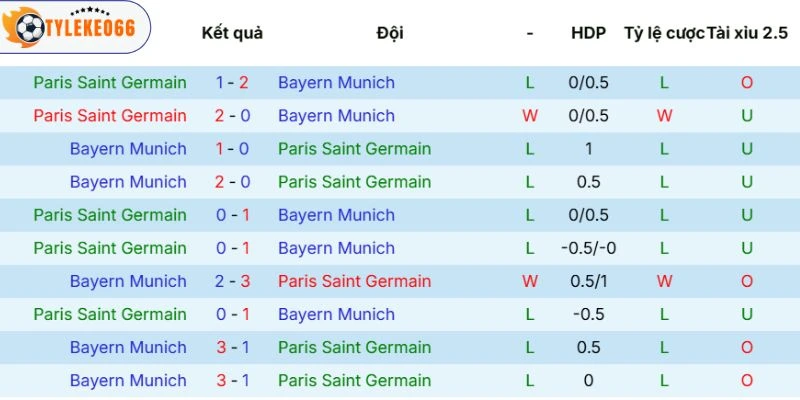Select the "Kết quả" column header
800x400 pixels.
click(232, 33)
